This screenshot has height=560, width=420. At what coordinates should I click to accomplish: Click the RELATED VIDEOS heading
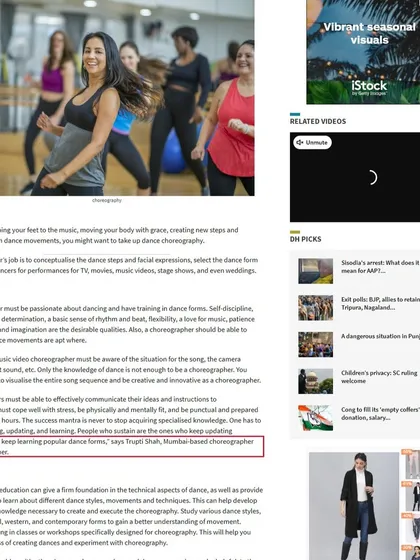pyautogui.click(x=318, y=121)
